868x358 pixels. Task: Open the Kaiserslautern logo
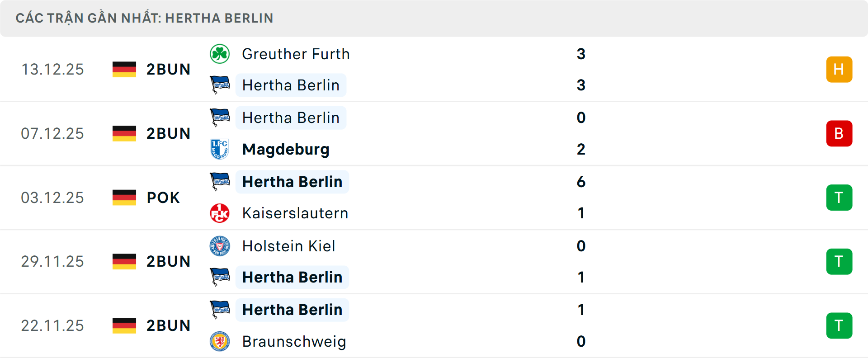coord(220,213)
